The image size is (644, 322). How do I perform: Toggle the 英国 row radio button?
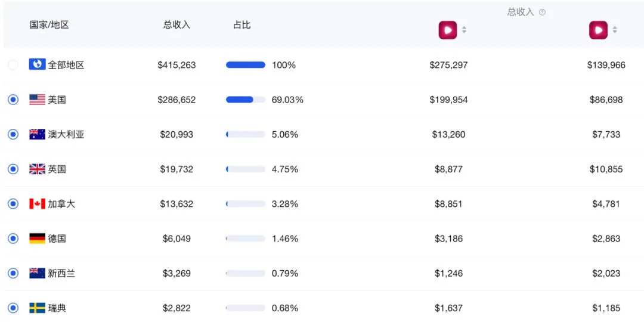[x=13, y=169]
